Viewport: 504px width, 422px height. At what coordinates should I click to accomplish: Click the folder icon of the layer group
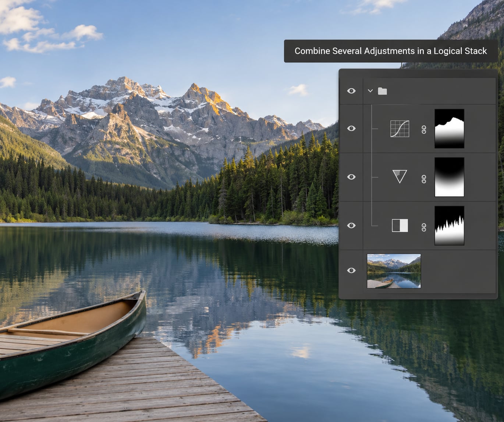[383, 91]
